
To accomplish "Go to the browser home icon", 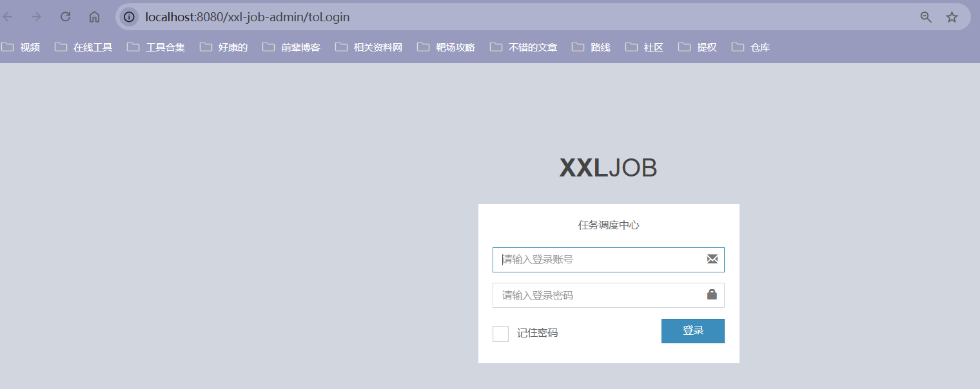I will coord(94,17).
